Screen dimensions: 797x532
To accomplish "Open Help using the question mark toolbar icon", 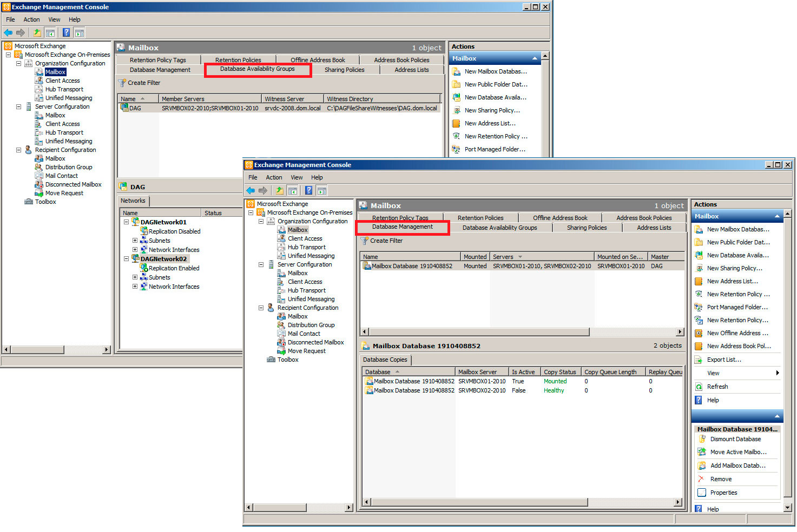I will pyautogui.click(x=308, y=190).
